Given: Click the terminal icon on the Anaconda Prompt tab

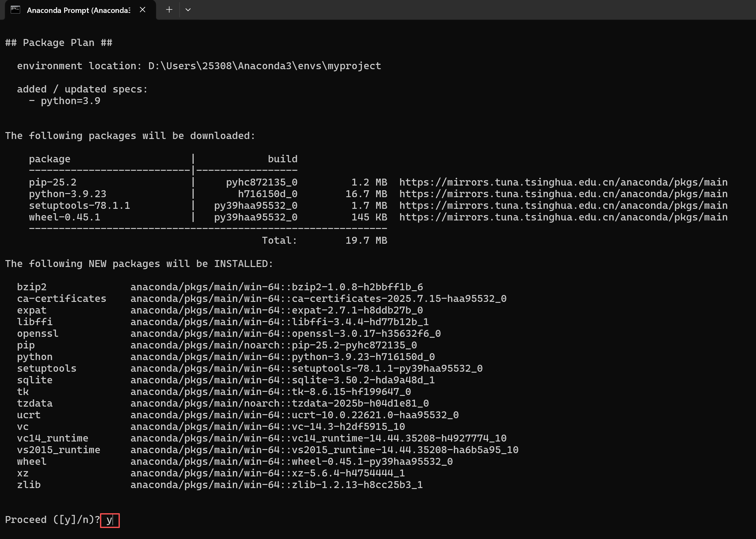Looking at the screenshot, I should 15,10.
